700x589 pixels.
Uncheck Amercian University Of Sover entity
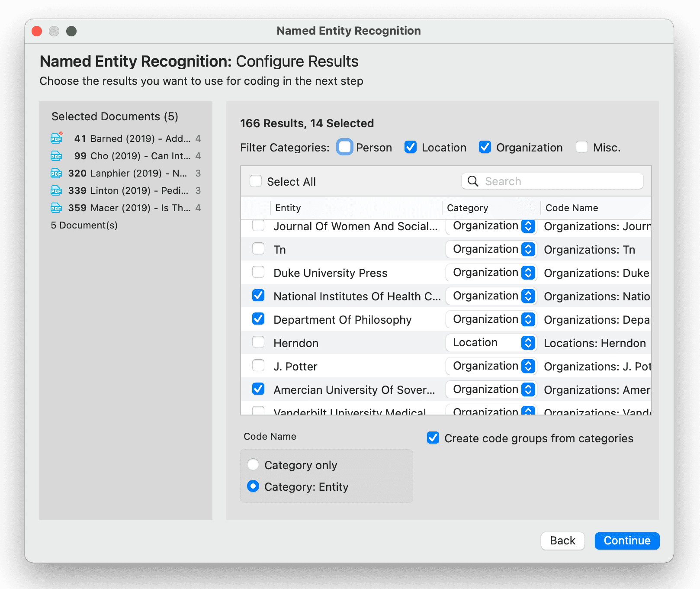tap(258, 389)
